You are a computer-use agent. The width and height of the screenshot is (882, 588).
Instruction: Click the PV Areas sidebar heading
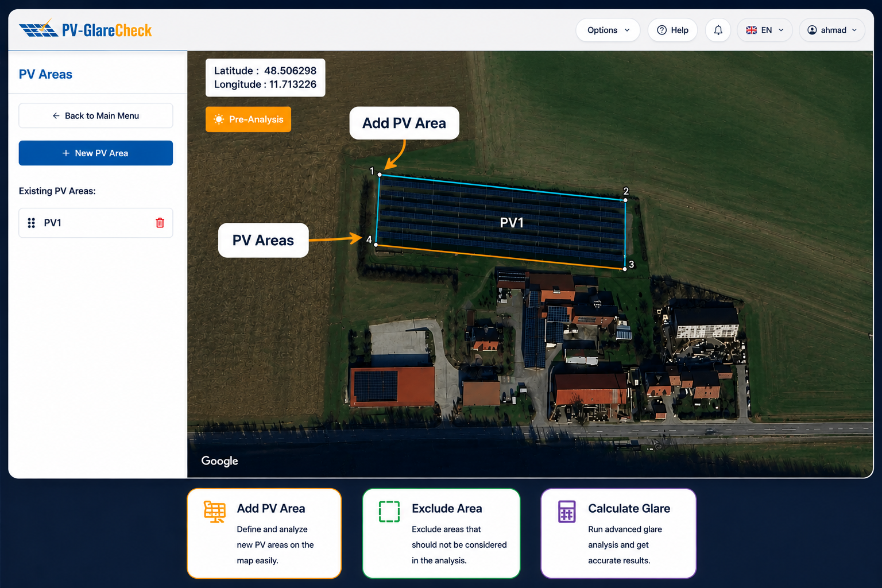tap(45, 74)
